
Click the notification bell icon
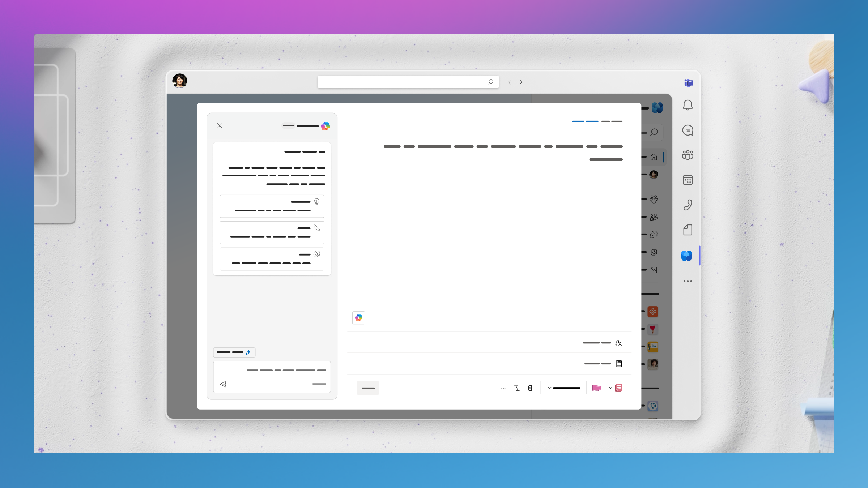pos(688,106)
